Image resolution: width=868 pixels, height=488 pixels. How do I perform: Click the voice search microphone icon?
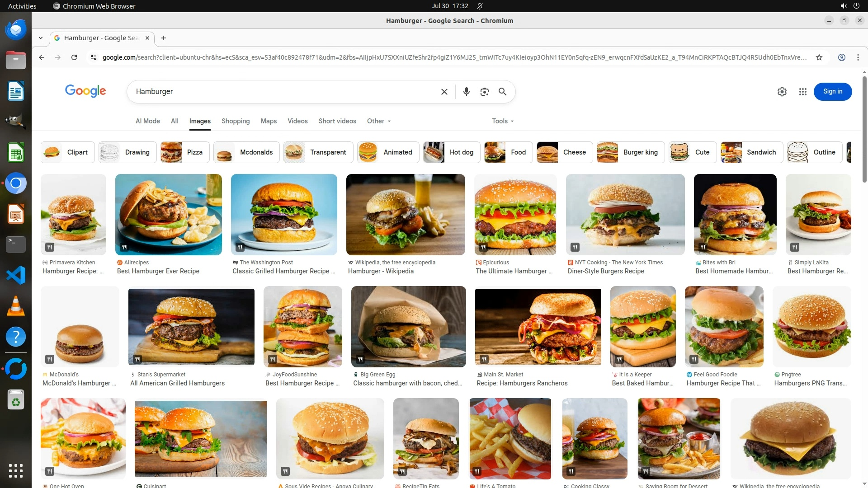click(x=466, y=92)
